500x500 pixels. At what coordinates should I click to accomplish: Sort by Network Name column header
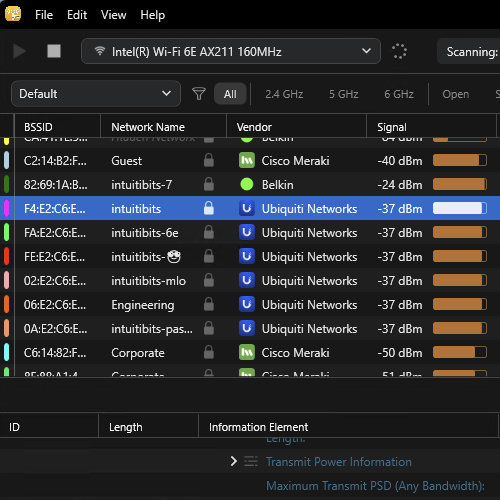(163, 127)
